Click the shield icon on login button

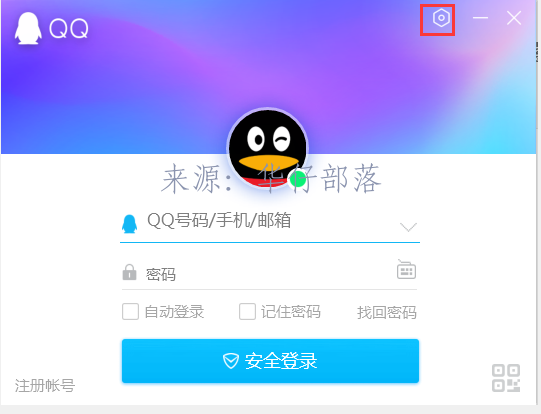coord(230,361)
